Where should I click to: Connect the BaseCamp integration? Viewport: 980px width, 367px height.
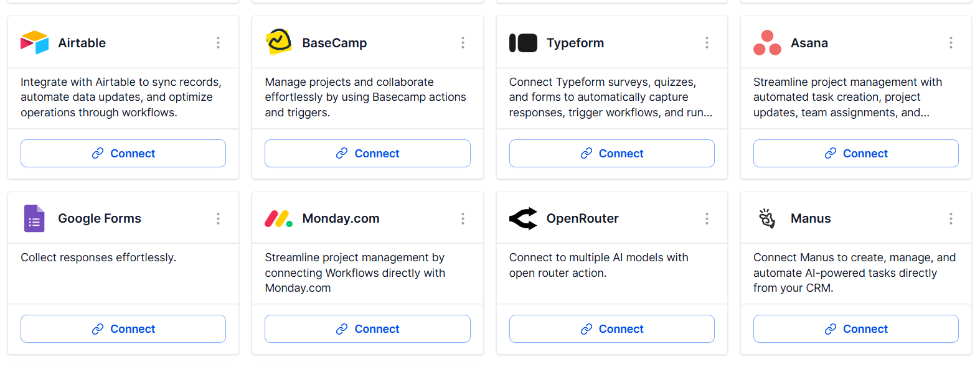click(367, 153)
